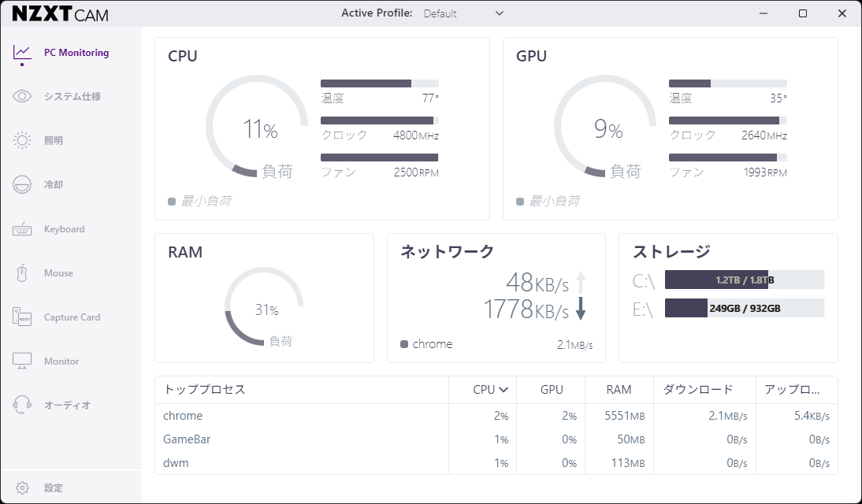Select the Mouse icon in sidebar
The image size is (862, 504).
coord(22,273)
